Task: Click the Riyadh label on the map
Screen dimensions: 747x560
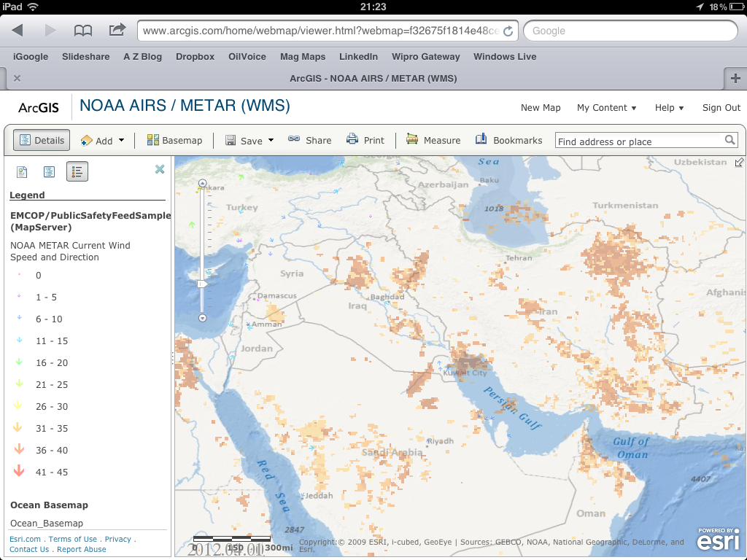Action: tap(441, 441)
